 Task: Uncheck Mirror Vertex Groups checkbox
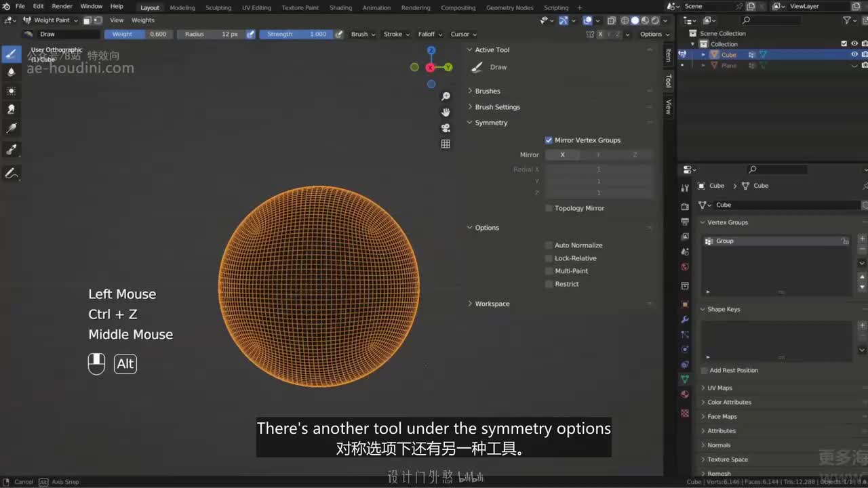point(549,140)
